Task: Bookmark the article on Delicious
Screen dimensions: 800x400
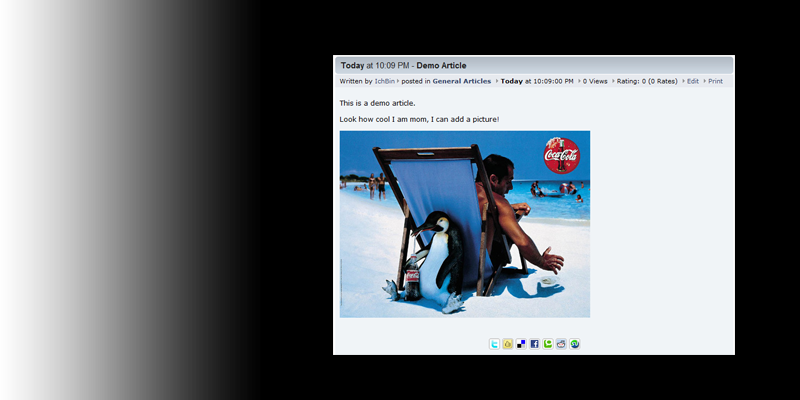Action: (x=521, y=344)
